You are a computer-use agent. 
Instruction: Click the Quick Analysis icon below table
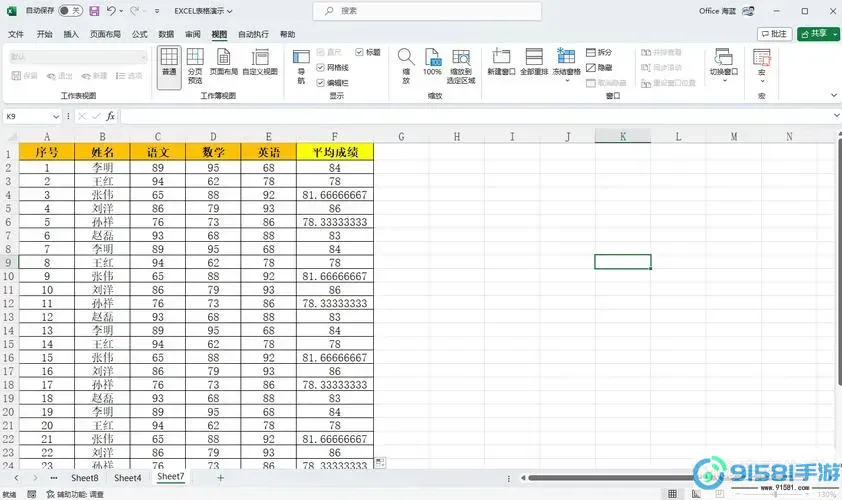tap(380, 463)
